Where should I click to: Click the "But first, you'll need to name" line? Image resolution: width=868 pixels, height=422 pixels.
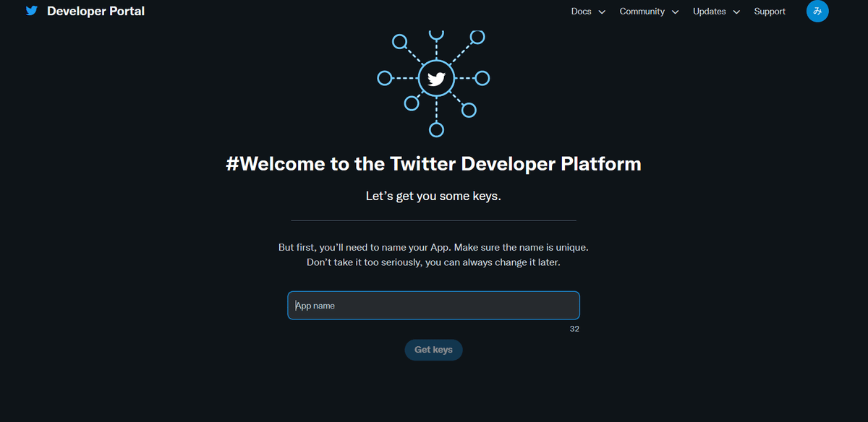(x=433, y=247)
